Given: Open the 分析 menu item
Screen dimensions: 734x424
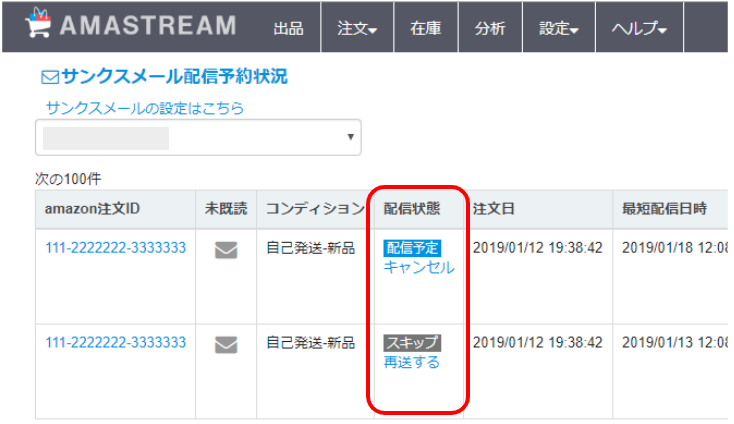Looking at the screenshot, I should coord(490,28).
